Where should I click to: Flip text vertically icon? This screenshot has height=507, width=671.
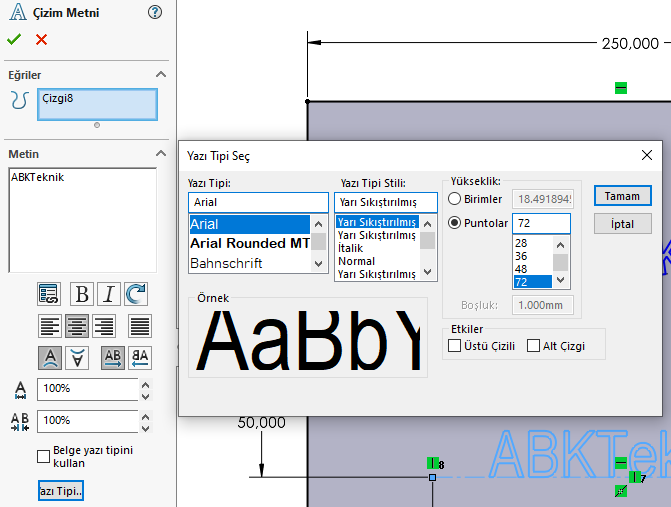[x=77, y=357]
